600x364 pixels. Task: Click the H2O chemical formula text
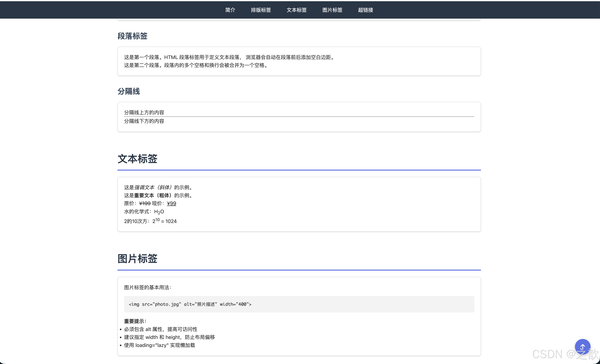pos(159,212)
